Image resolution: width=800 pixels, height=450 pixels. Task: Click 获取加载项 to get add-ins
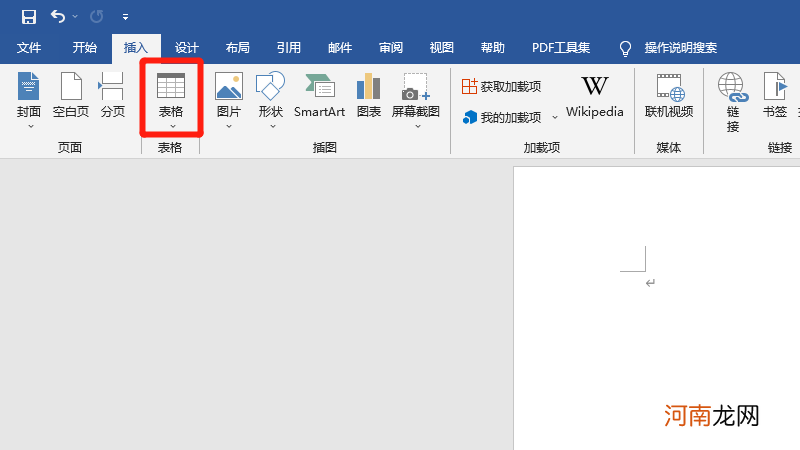(x=502, y=86)
